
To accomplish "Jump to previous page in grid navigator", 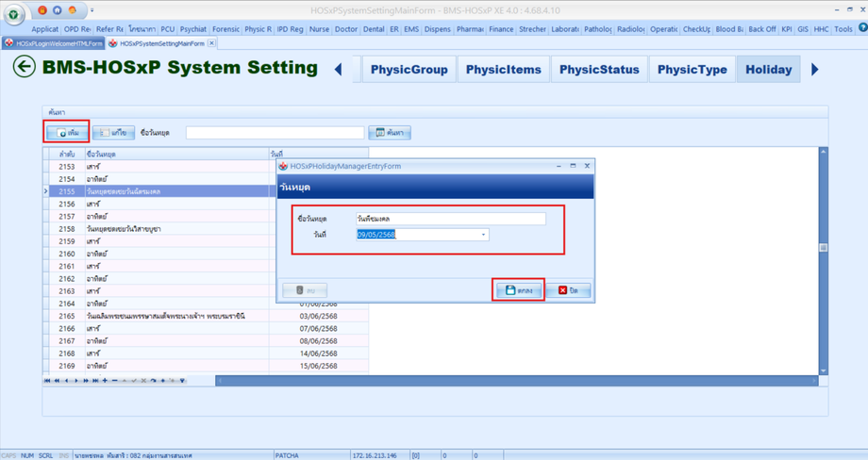I will pyautogui.click(x=57, y=381).
